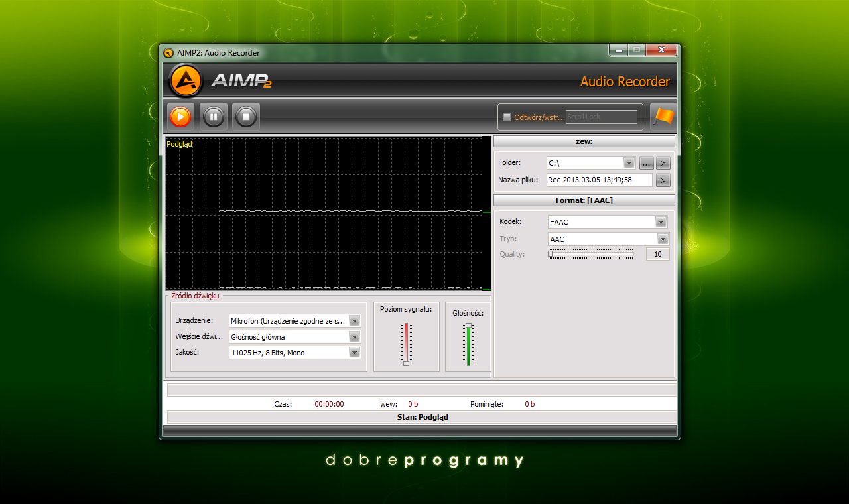The image size is (849, 504).
Task: Pause the recording
Action: pos(214,117)
